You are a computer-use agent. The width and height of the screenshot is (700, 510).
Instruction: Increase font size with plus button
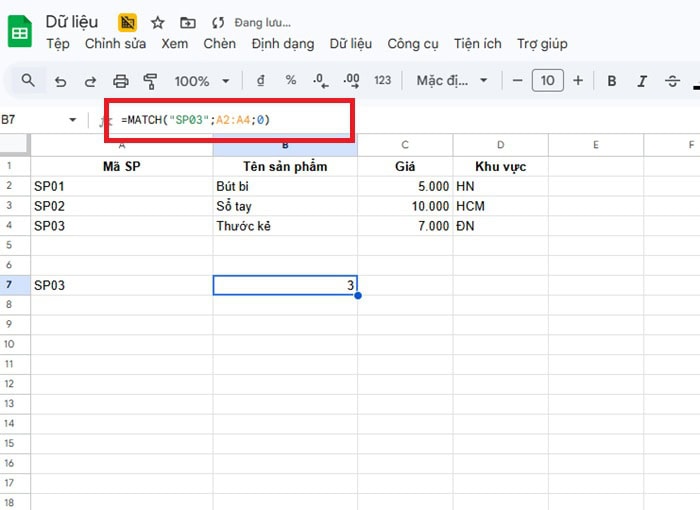click(578, 81)
